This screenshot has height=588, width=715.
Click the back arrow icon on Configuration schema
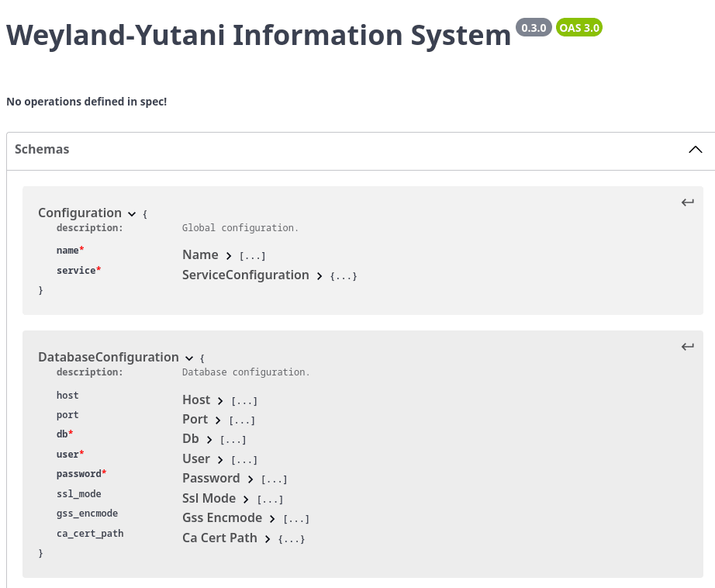coord(687,202)
